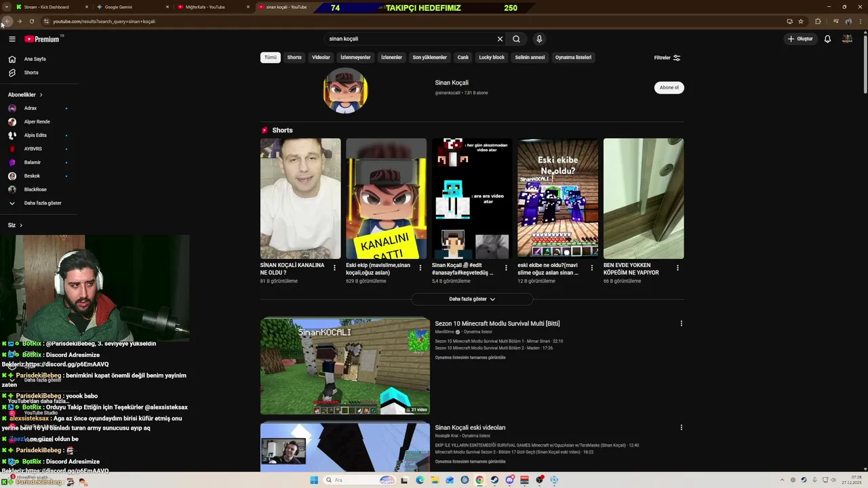Open short BEN EVDE YOKKEN KÖPEĞİM NE YAPIYOR
Screen dimensions: 868x488
coord(644,199)
